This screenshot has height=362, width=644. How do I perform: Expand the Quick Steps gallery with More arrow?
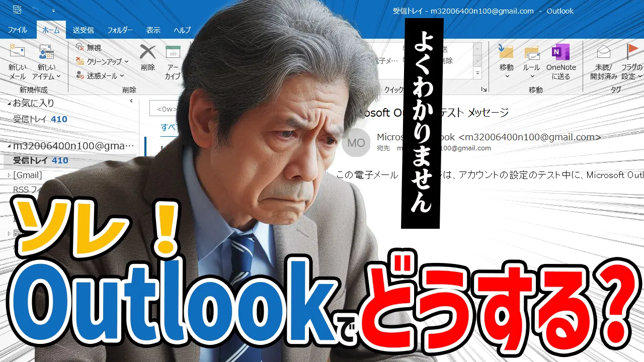477,73
